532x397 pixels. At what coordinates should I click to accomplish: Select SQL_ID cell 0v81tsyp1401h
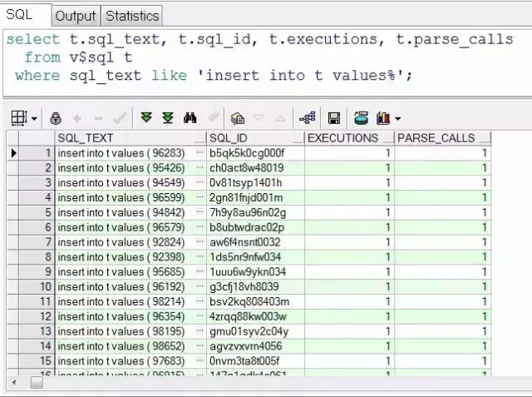255,183
